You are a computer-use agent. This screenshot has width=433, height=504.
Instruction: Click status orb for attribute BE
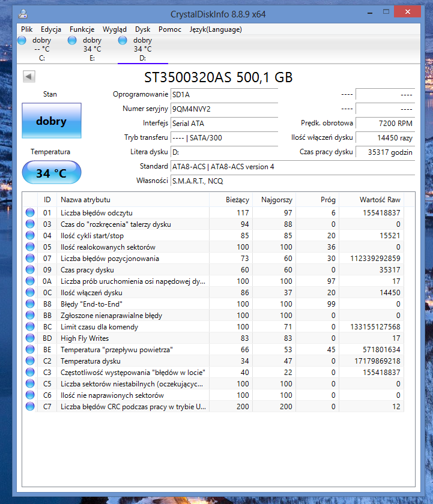point(30,349)
